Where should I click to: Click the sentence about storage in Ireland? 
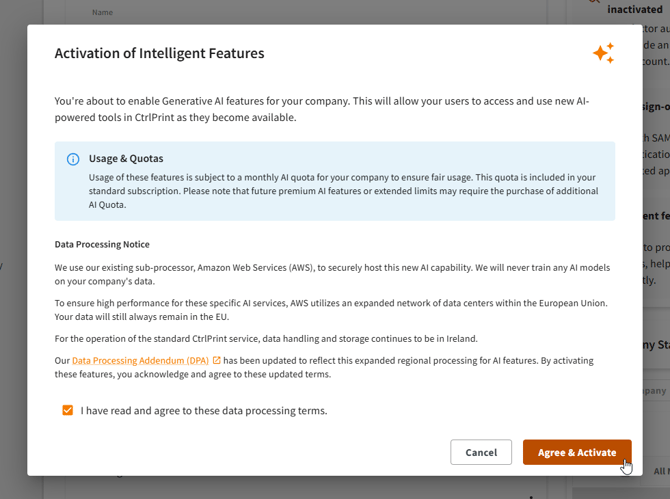(267, 338)
